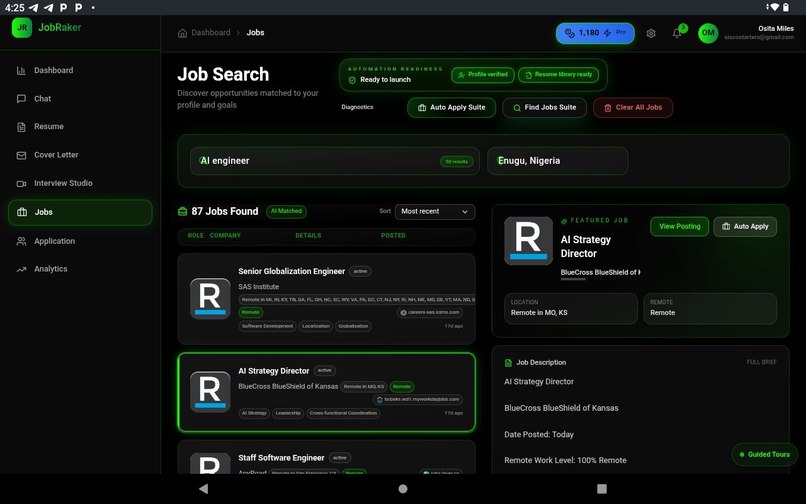Tap the Android back button
This screenshot has width=806, height=504.
coord(204,489)
